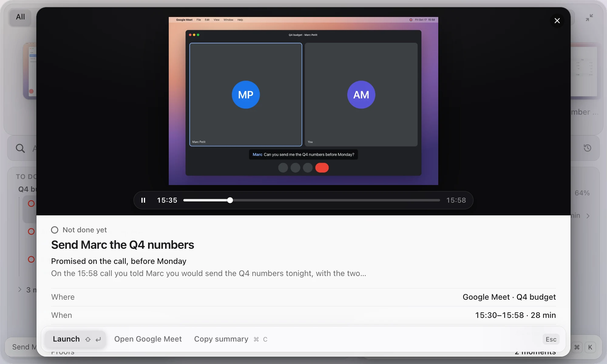Click the left background thumbnail
This screenshot has height=364, width=607.
[30, 71]
